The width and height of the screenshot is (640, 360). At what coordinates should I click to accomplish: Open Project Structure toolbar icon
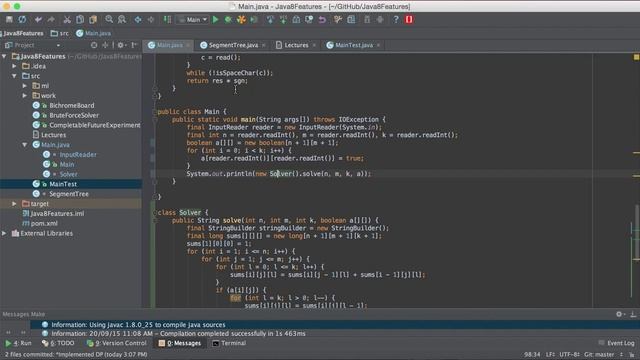coord(351,19)
